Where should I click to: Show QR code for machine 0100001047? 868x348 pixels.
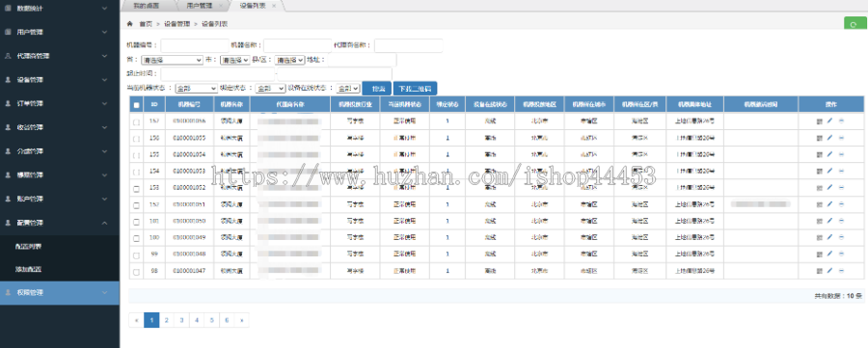click(x=819, y=271)
